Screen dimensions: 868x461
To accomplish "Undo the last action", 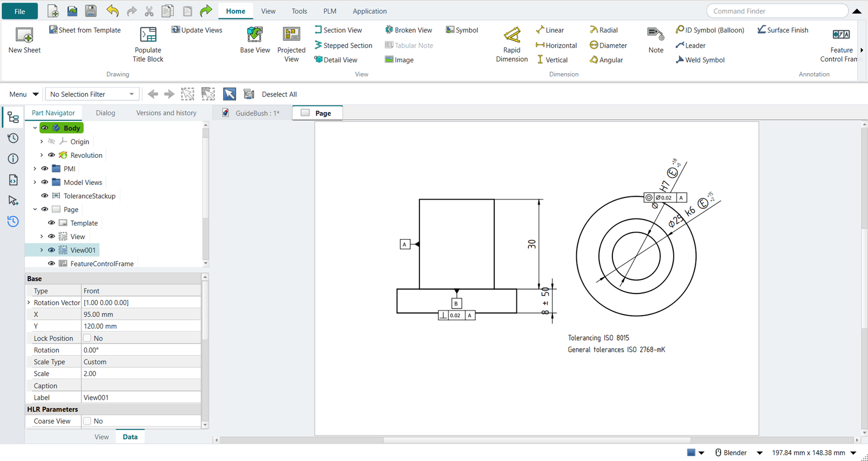I will (112, 11).
